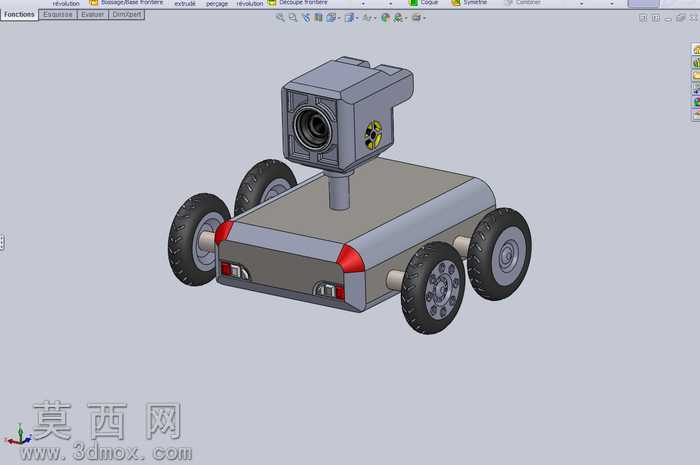Screen dimensions: 700x465
Task: Expand View Orientation dropdown arrow
Action: (339, 18)
